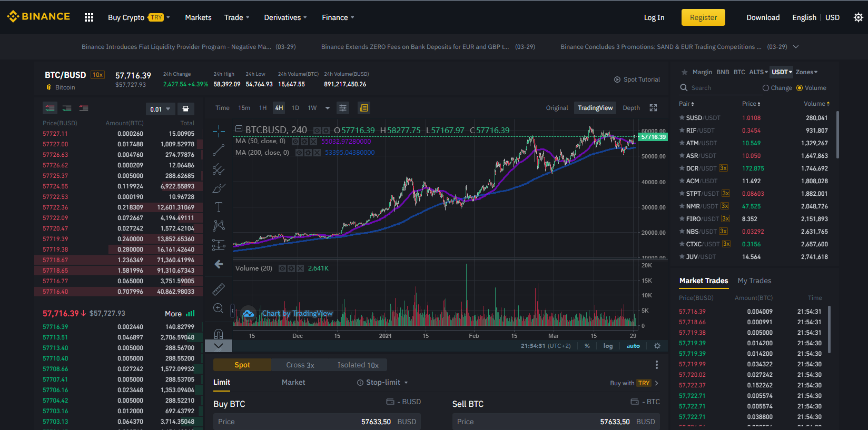Activate the ruler measure tool

(x=219, y=289)
